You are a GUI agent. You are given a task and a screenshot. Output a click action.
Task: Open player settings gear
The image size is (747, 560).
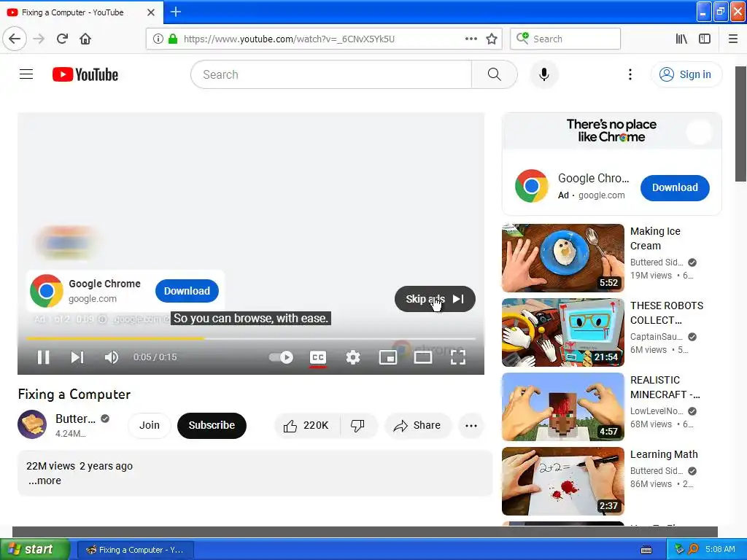tap(353, 357)
